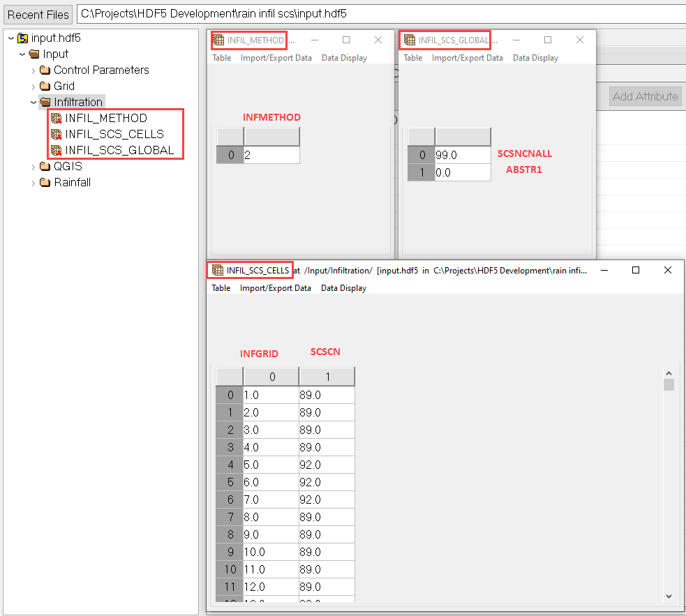The image size is (686, 616).
Task: Click the file path input field
Action: pyautogui.click(x=377, y=14)
